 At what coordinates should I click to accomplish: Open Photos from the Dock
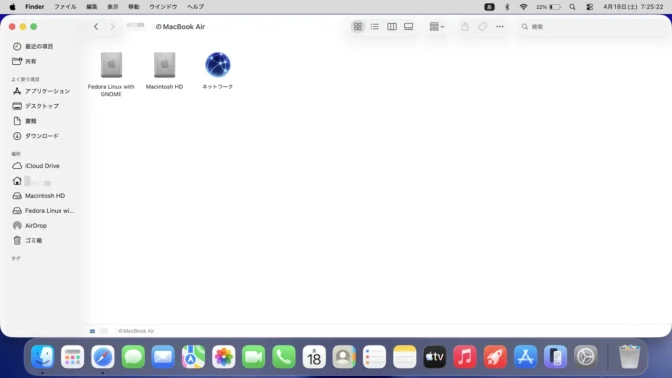(223, 357)
